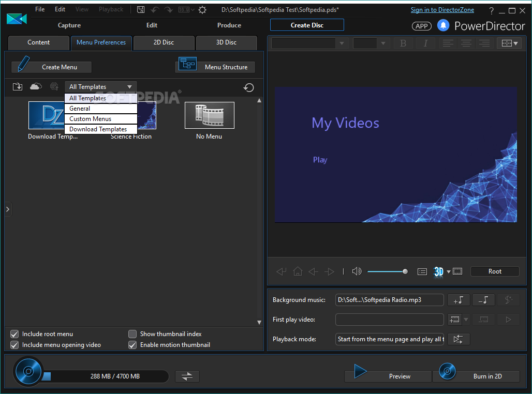
Task: Click Burn in 2D button
Action: pyautogui.click(x=476, y=376)
